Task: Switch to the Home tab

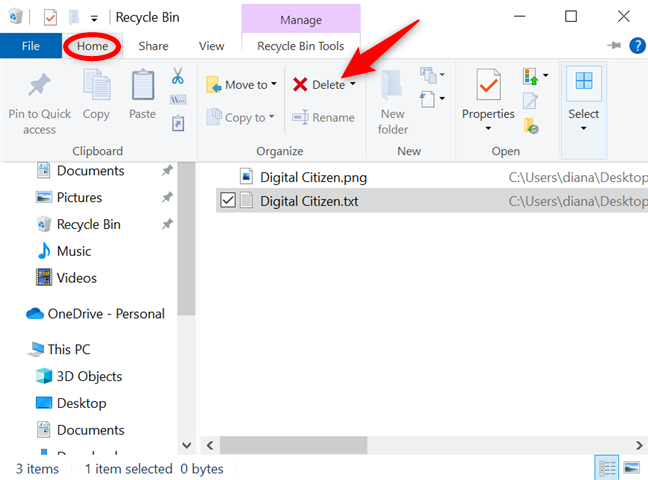Action: [x=92, y=46]
